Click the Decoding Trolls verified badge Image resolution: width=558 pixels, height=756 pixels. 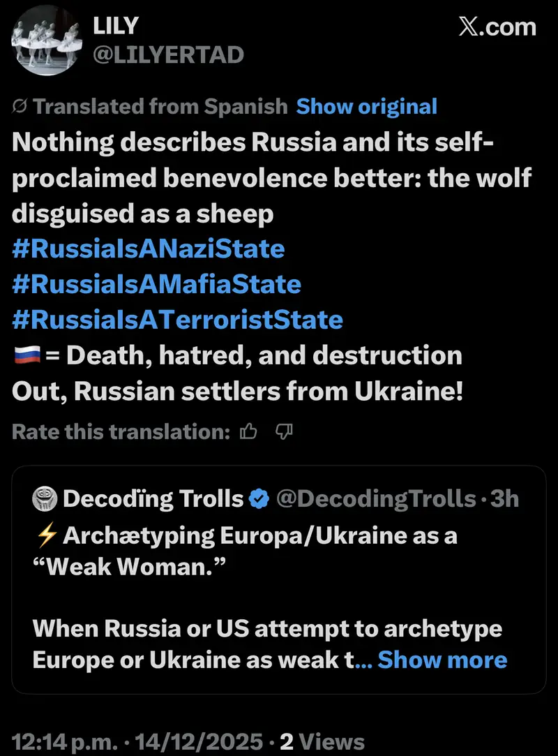tap(259, 499)
